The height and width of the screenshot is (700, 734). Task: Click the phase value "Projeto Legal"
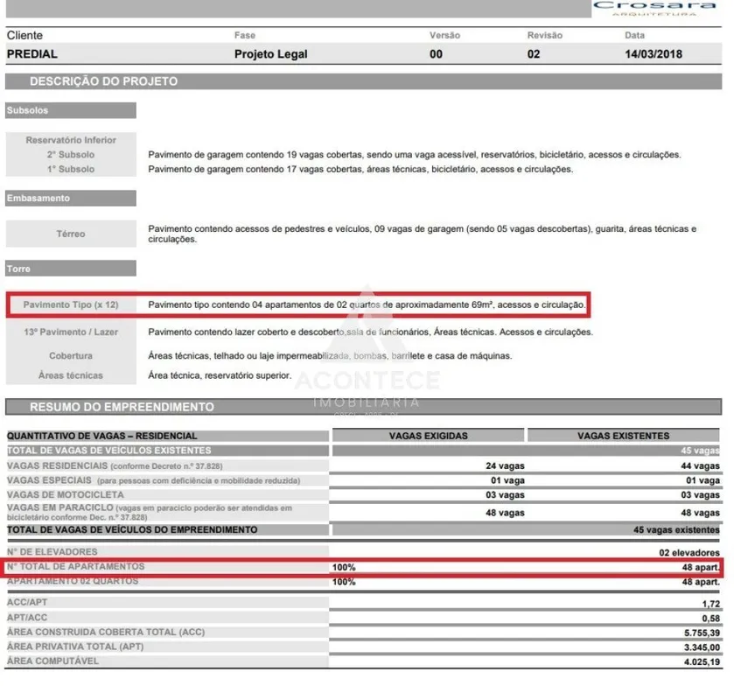tap(271, 54)
